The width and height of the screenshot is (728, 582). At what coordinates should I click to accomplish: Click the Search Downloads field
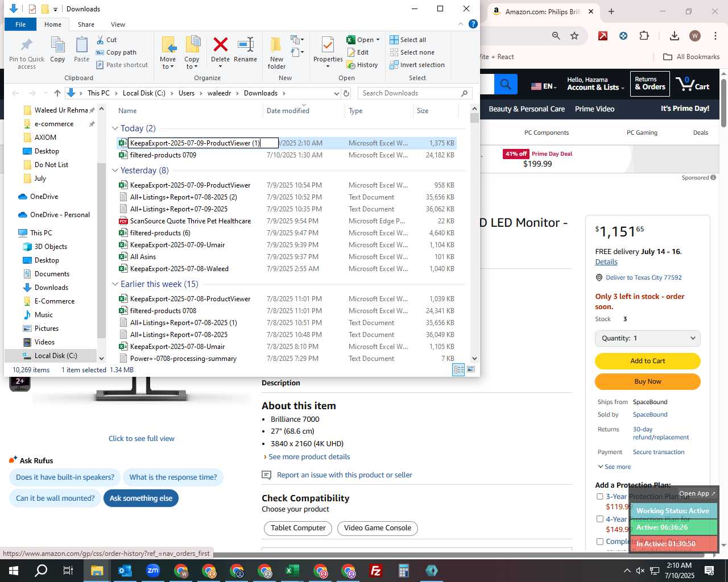point(415,93)
